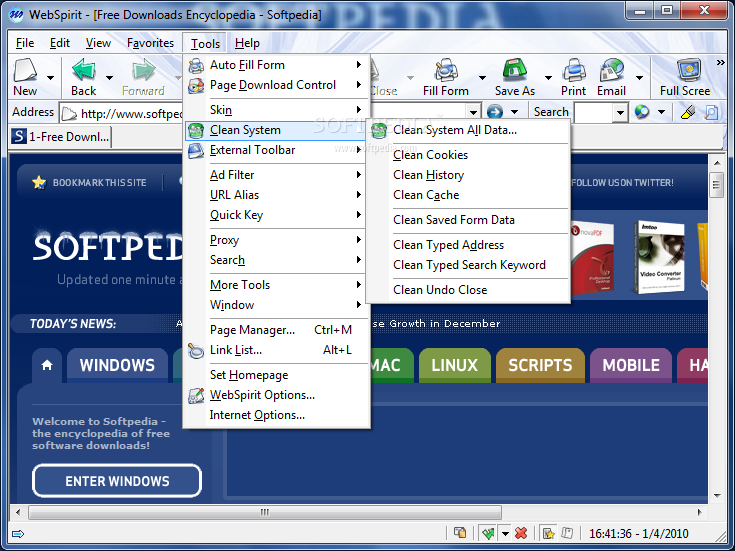Open the External Toolbar submenu
The image size is (735, 551).
click(x=275, y=150)
